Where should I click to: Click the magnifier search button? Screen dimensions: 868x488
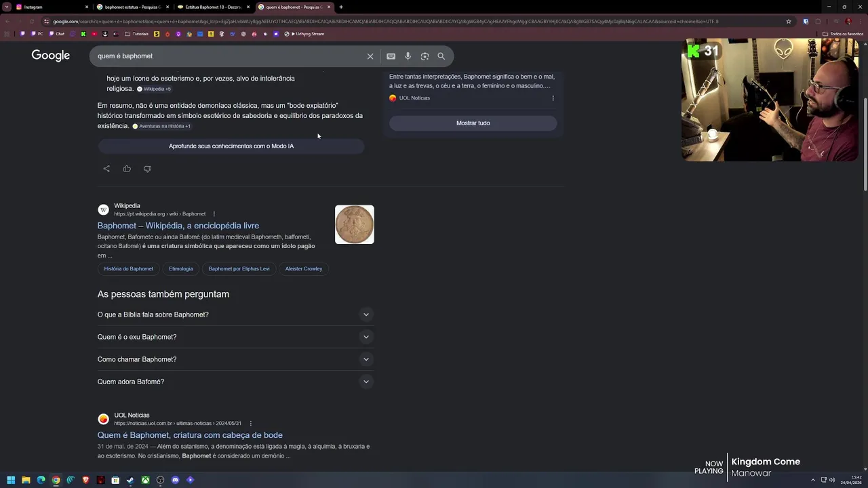[x=441, y=56]
